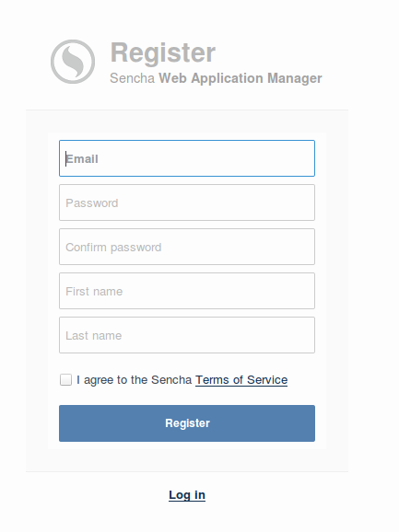
Task: Tick the Terms of Service agreement checkbox
Action: pos(65,379)
